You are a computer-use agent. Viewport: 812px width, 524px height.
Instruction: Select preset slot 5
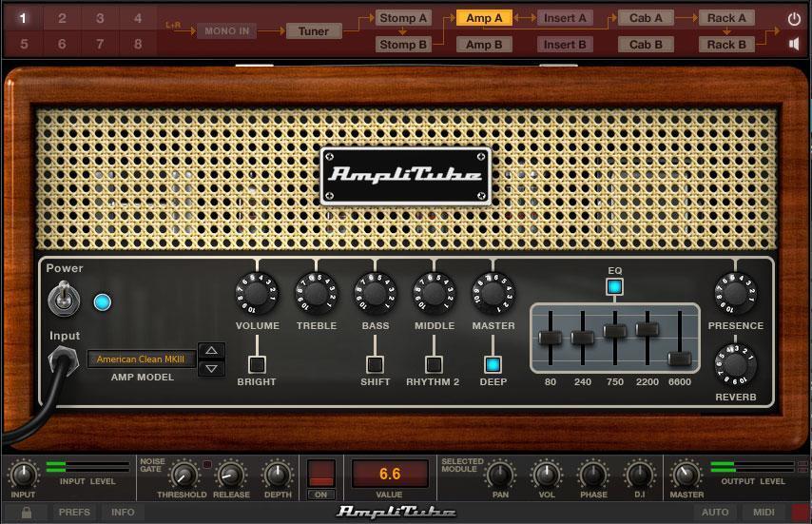coord(24,44)
